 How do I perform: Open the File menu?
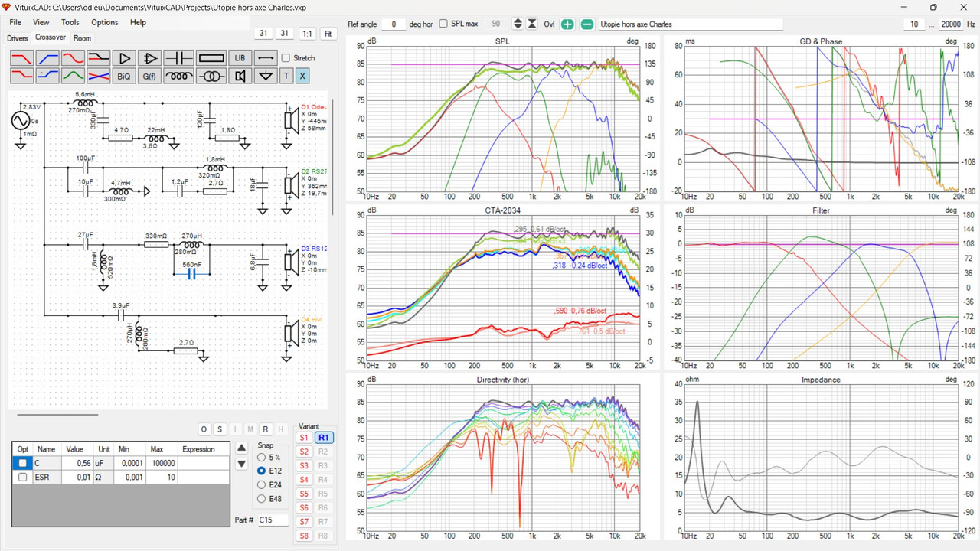tap(15, 22)
